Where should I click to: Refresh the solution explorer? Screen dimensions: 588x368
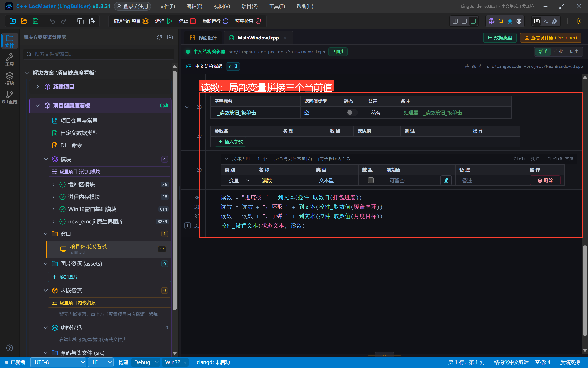click(159, 37)
